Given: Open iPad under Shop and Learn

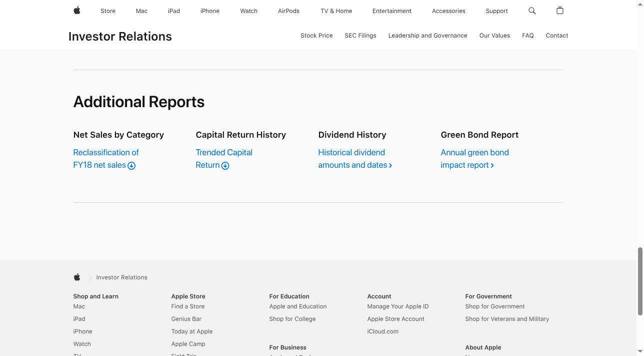Looking at the screenshot, I should [x=79, y=319].
